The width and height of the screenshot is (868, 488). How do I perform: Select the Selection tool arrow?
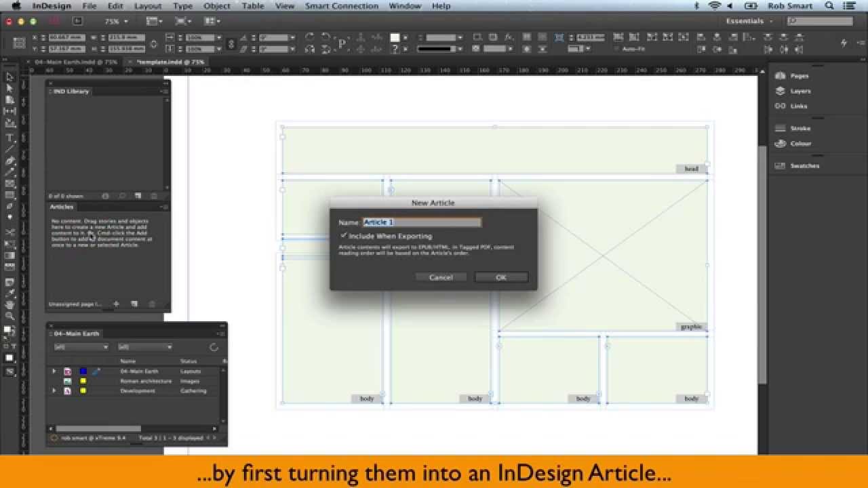pos(9,77)
